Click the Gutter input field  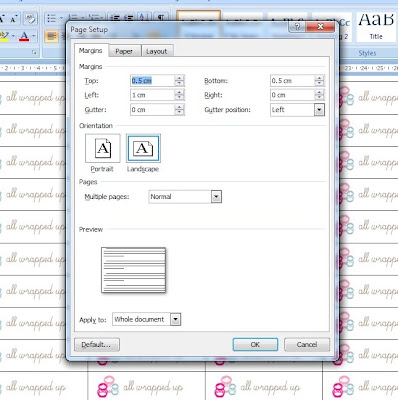click(x=152, y=110)
